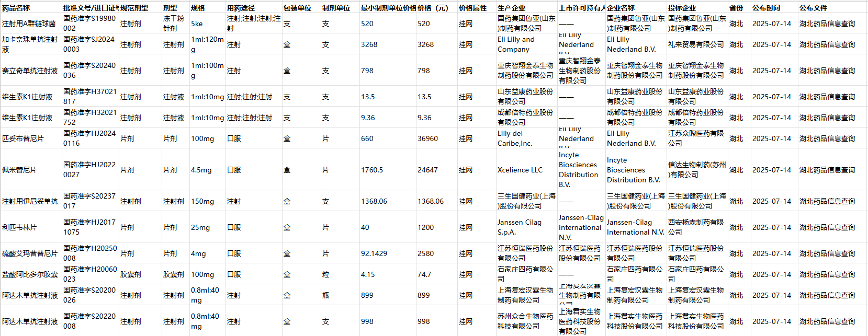868x336 pixels.
Task: Select approval number 国药准字H32021752
Action: 91,118
